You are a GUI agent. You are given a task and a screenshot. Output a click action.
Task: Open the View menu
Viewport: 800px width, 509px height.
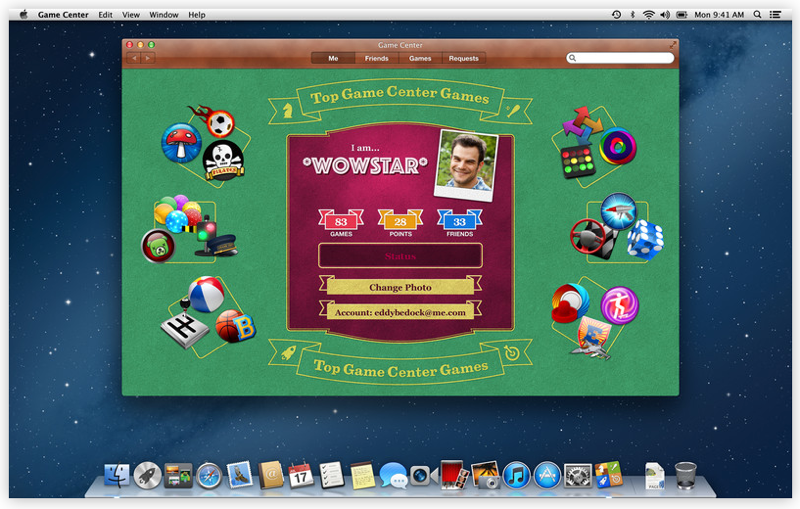(131, 15)
